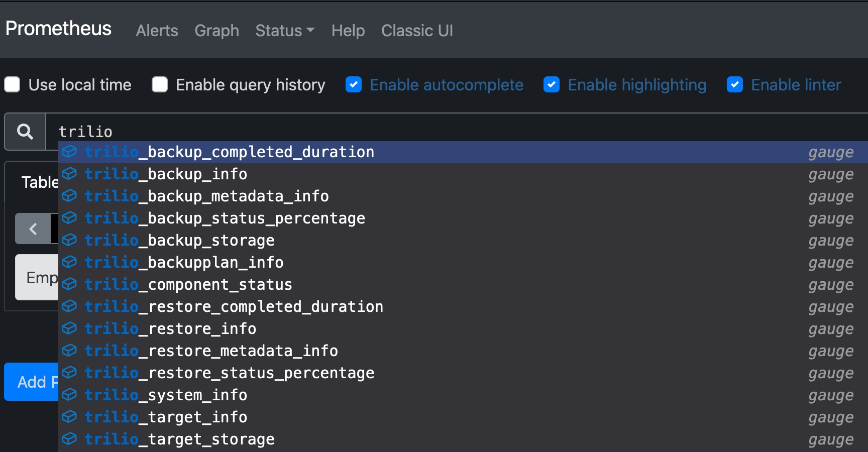Switch to Classic UI link
Viewport: 868px width, 452px height.
click(x=417, y=31)
